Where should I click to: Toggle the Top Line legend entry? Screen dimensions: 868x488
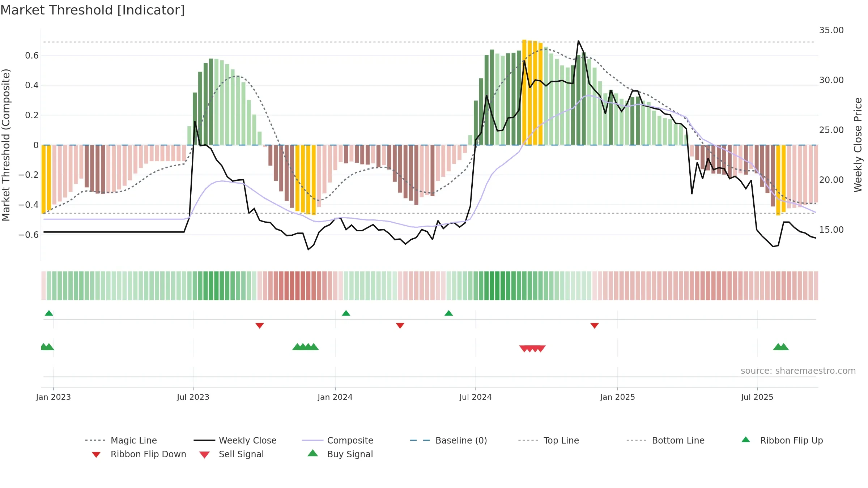[548, 440]
